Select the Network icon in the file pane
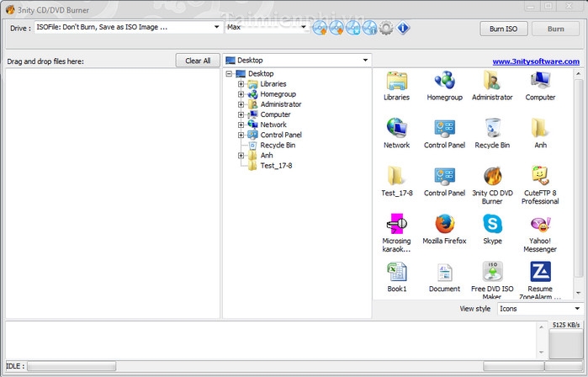 click(x=397, y=128)
